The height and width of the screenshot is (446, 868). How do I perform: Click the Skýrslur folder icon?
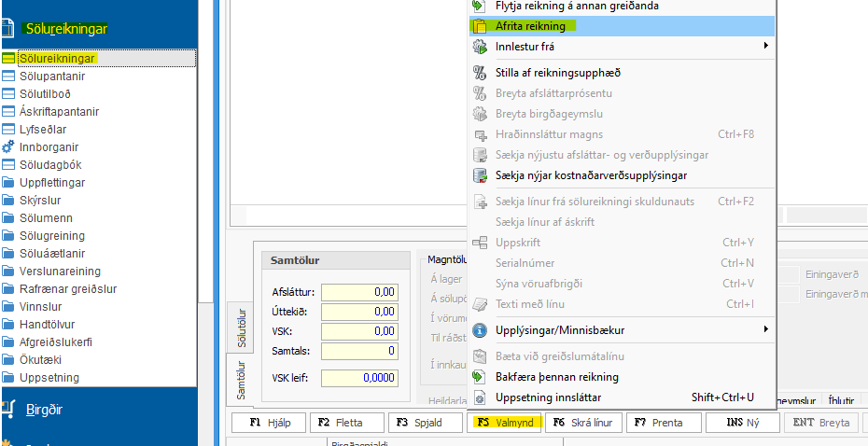(8, 201)
